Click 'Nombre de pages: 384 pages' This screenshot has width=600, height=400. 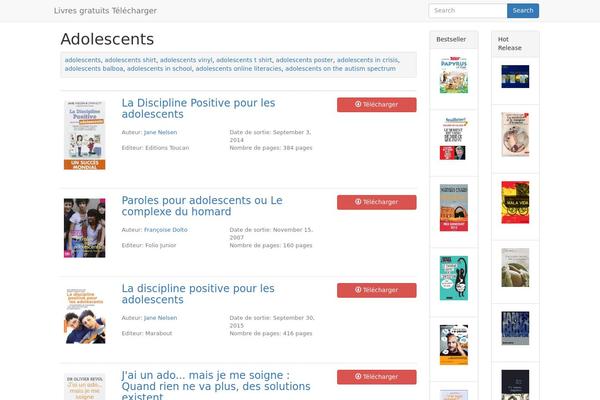point(271,148)
